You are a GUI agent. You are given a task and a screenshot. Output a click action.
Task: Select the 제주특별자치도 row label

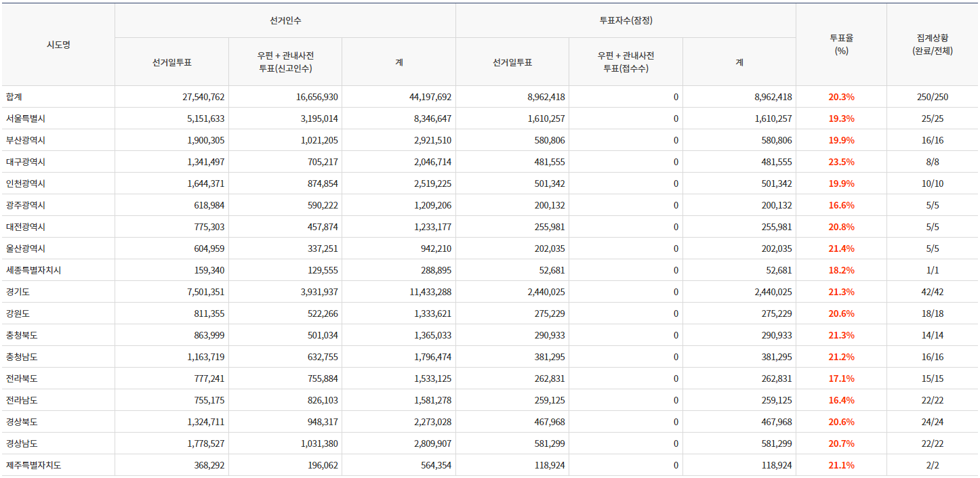click(33, 465)
